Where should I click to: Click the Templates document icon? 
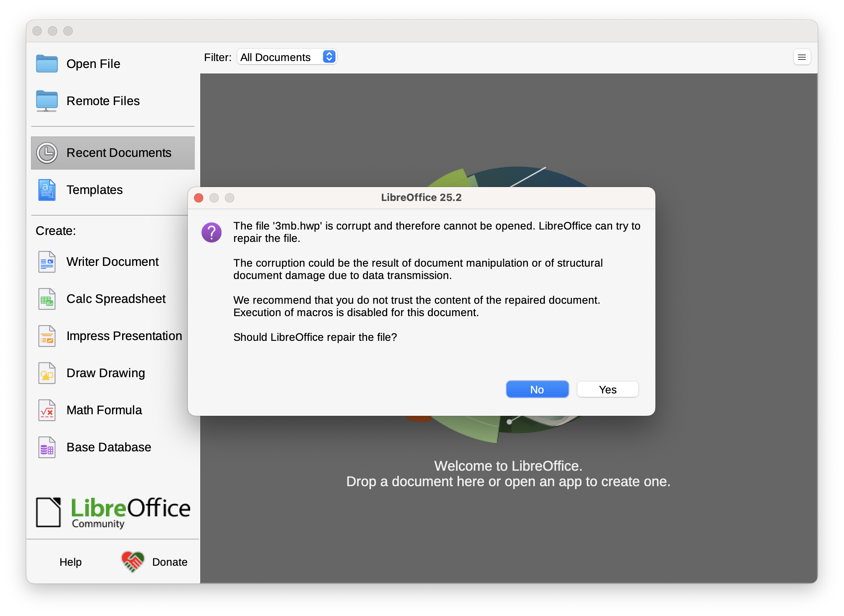point(47,190)
